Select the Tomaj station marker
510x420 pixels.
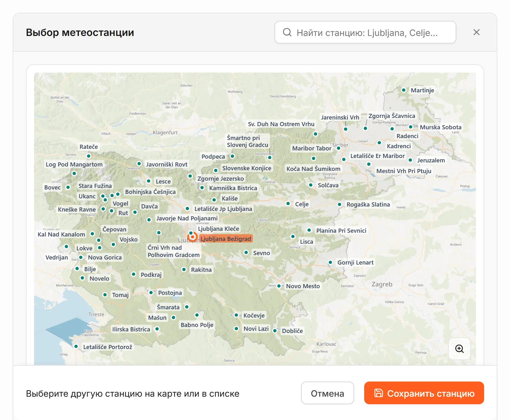click(105, 295)
